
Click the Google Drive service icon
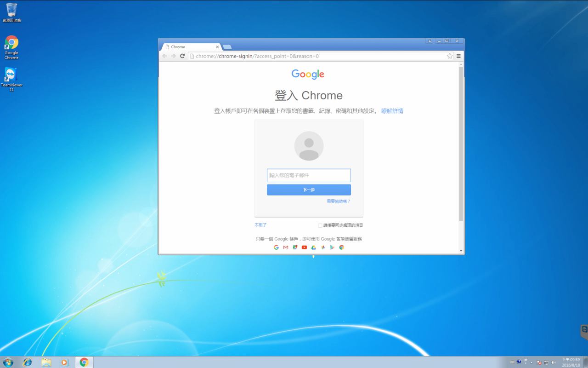coord(314,247)
